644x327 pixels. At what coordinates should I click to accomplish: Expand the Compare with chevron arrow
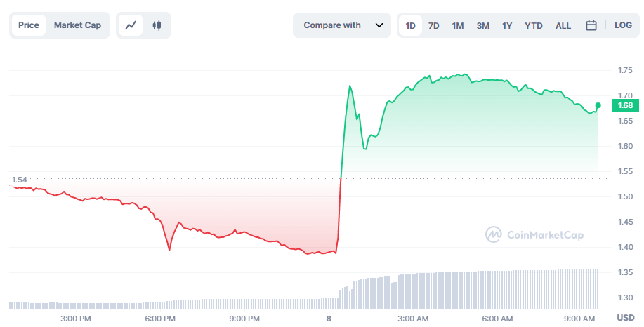pyautogui.click(x=379, y=25)
